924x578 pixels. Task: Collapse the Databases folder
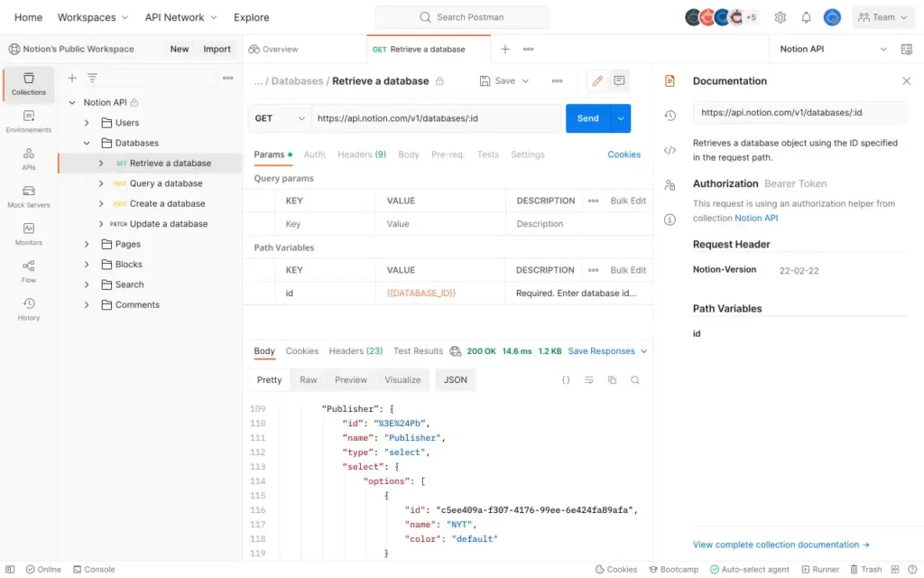[87, 143]
